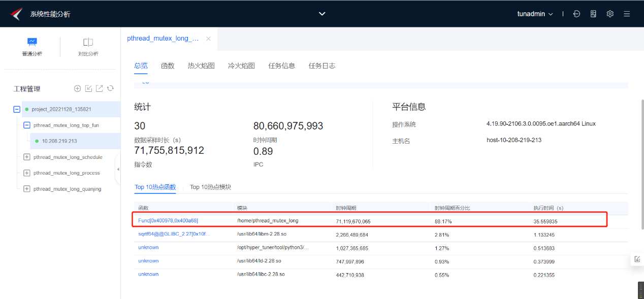Expand pthread_mutex_long_quanjing node
This screenshot has height=299, width=644.
[27, 189]
